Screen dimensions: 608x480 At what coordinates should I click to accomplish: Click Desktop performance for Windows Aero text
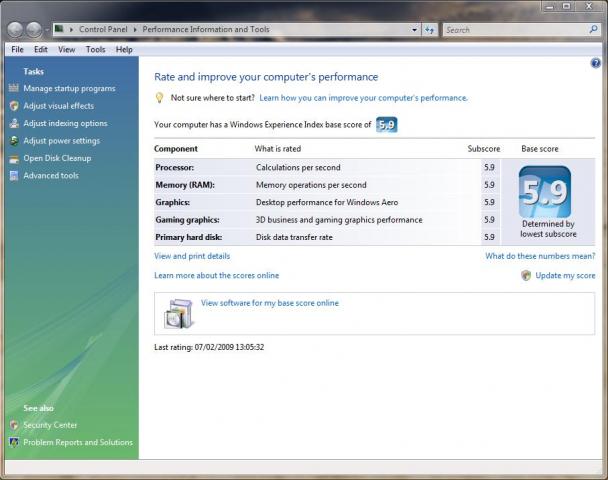(327, 202)
